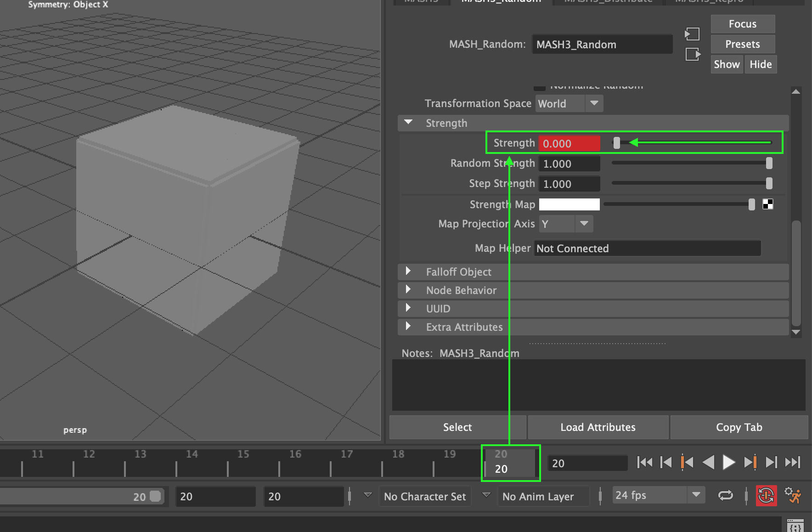Viewport: 812px width, 532px height.
Task: Open the Transformation Space World dropdown
Action: [x=594, y=103]
